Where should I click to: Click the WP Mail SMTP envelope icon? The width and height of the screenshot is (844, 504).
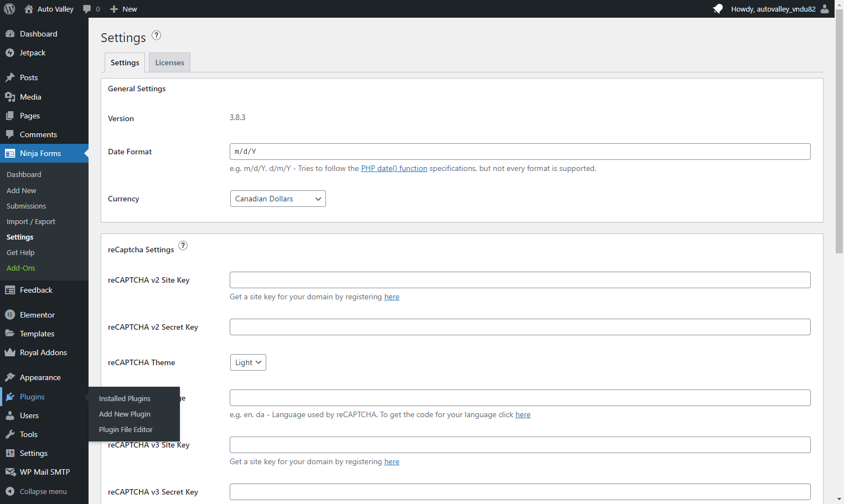(x=10, y=472)
